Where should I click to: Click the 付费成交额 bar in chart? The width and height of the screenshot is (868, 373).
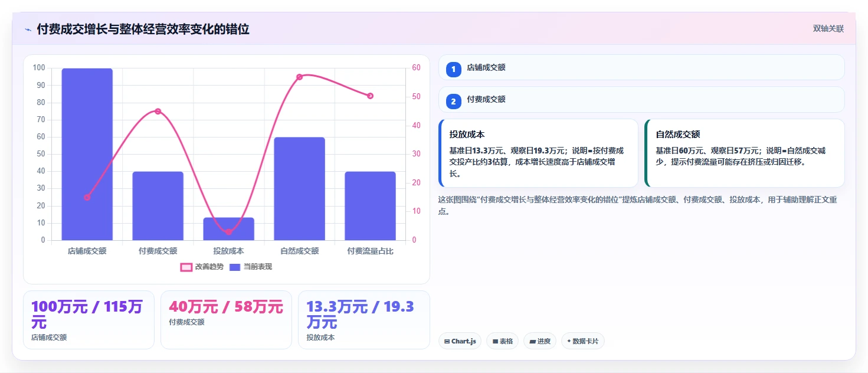(x=158, y=206)
